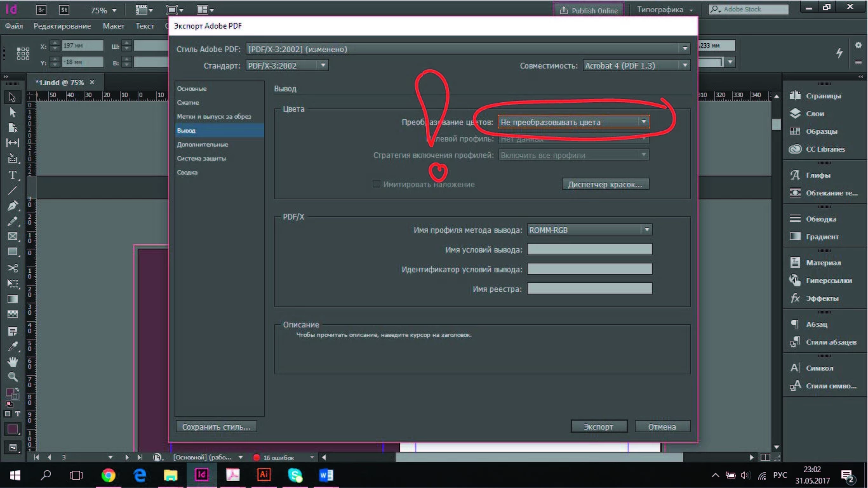Open the output profile ROMM-RGB dropdown
Viewport: 868px width, 488px height.
pyautogui.click(x=590, y=230)
